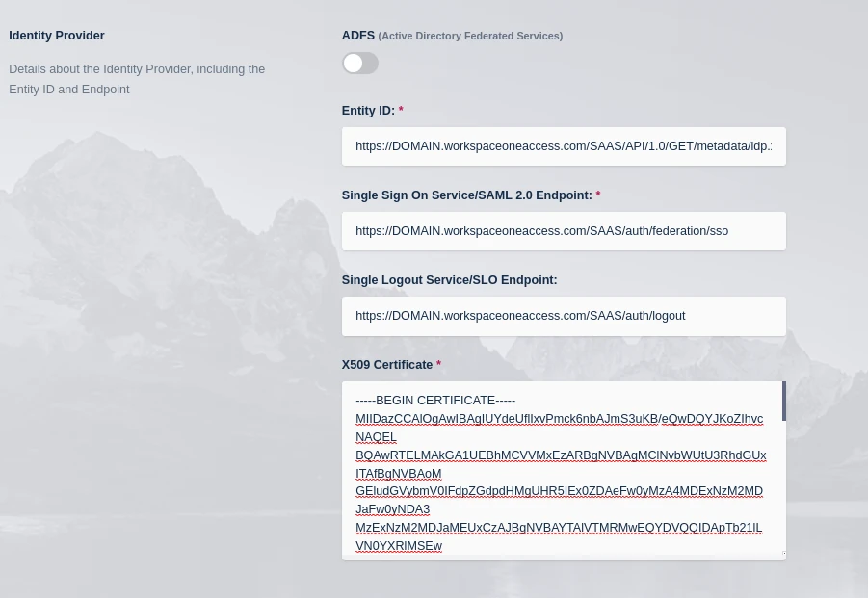This screenshot has width=868, height=598.
Task: Click the Single Sign On Service/SAML 2.0 label
Action: pyautogui.click(x=466, y=195)
